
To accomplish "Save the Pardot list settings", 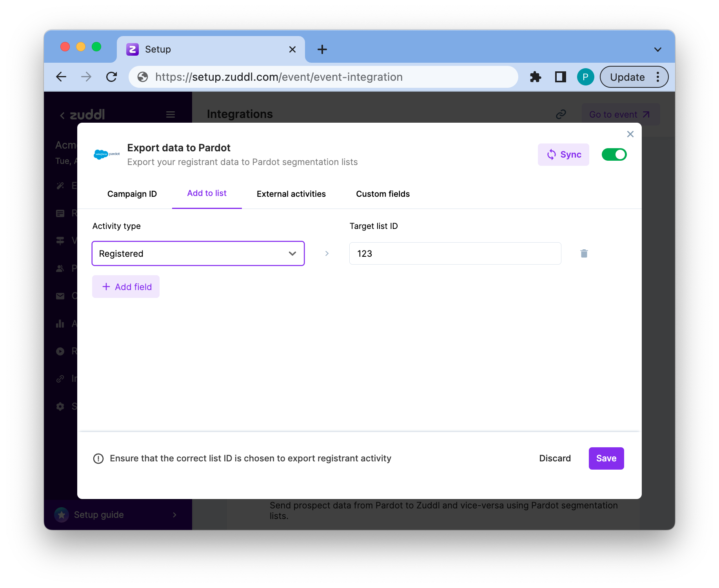I will tap(606, 458).
